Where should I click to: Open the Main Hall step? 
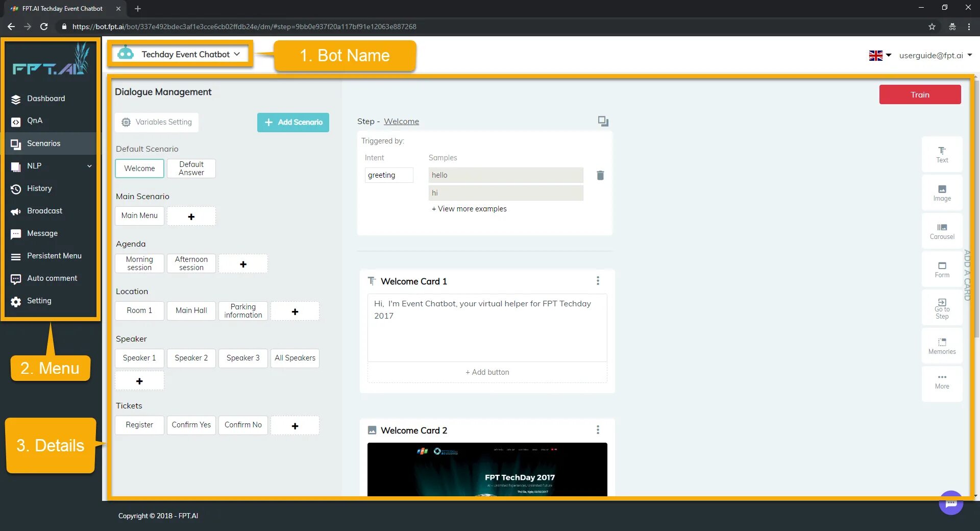click(191, 311)
